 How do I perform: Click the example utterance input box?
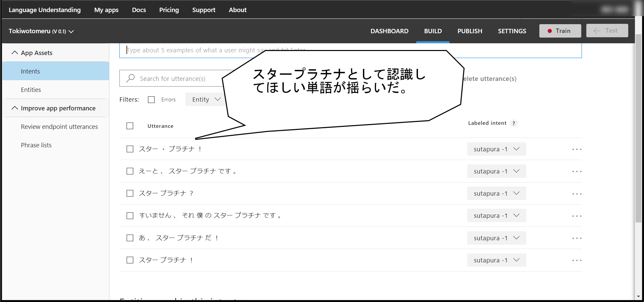tap(351, 50)
